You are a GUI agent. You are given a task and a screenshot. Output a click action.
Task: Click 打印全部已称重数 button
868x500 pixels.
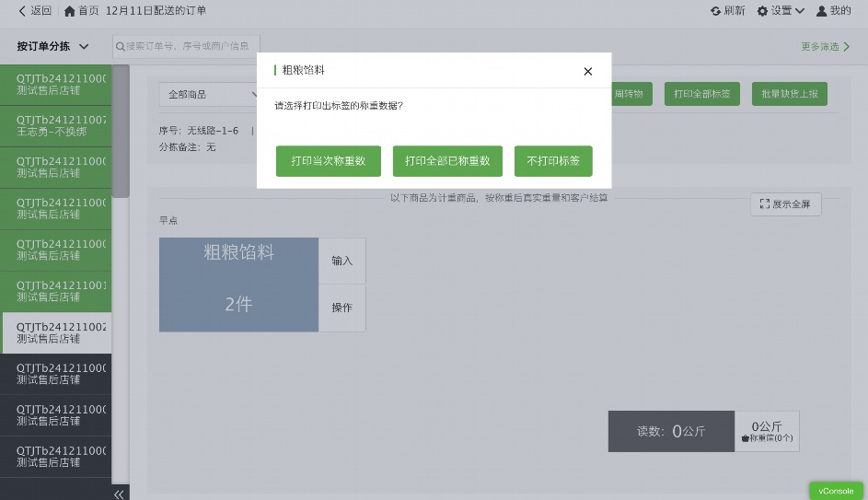[x=447, y=161]
